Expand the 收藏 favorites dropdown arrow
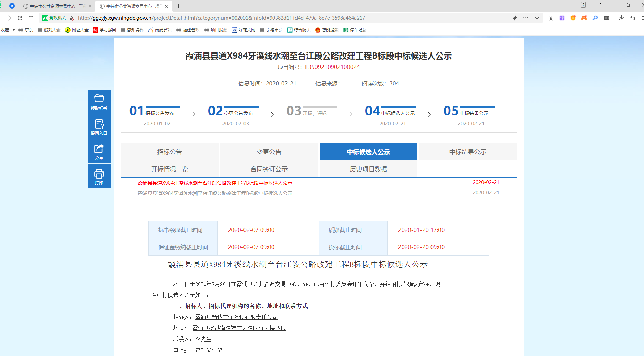 [14, 30]
